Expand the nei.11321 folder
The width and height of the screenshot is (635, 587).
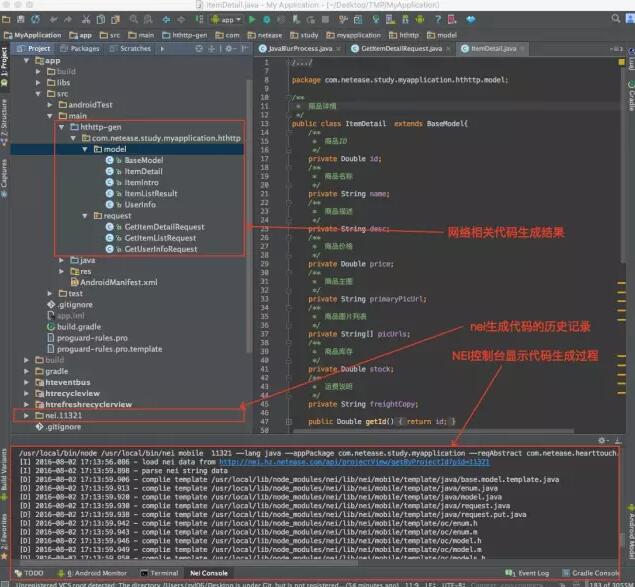coord(27,413)
